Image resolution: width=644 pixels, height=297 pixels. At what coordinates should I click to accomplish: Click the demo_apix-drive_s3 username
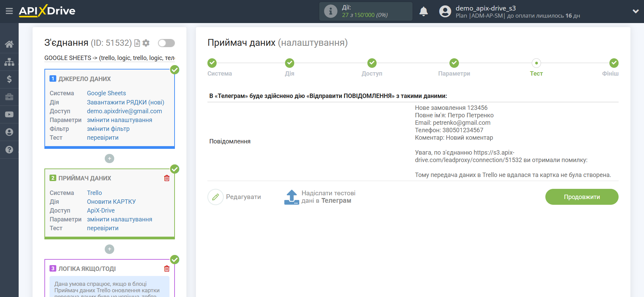click(485, 8)
